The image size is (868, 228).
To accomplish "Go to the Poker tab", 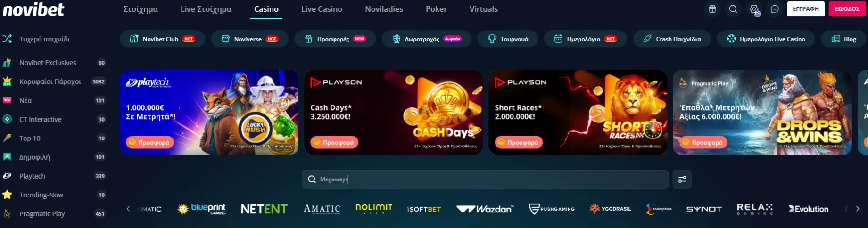I will coord(436,9).
